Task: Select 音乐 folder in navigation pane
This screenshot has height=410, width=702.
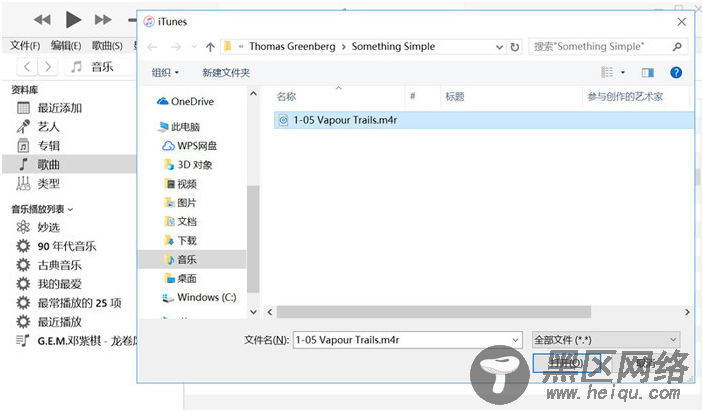Action: coord(193,260)
